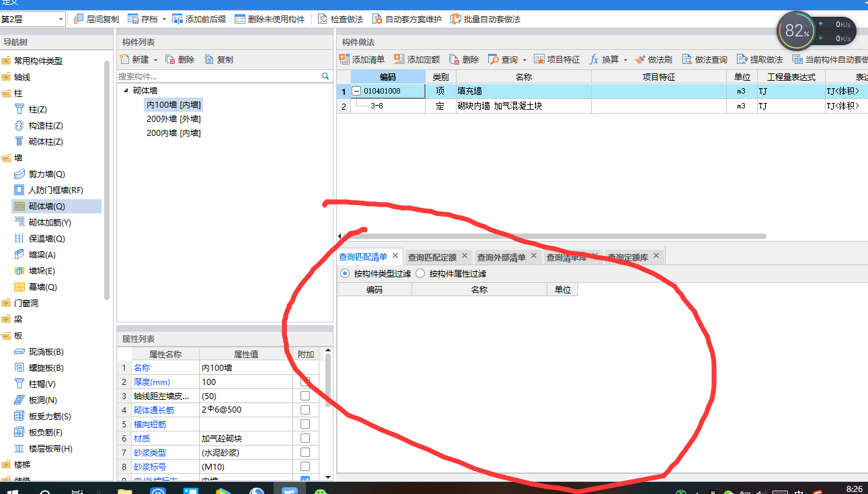The height and width of the screenshot is (494, 868).
Task: Click the 当前构件自动套做法 icon
Action: (797, 59)
